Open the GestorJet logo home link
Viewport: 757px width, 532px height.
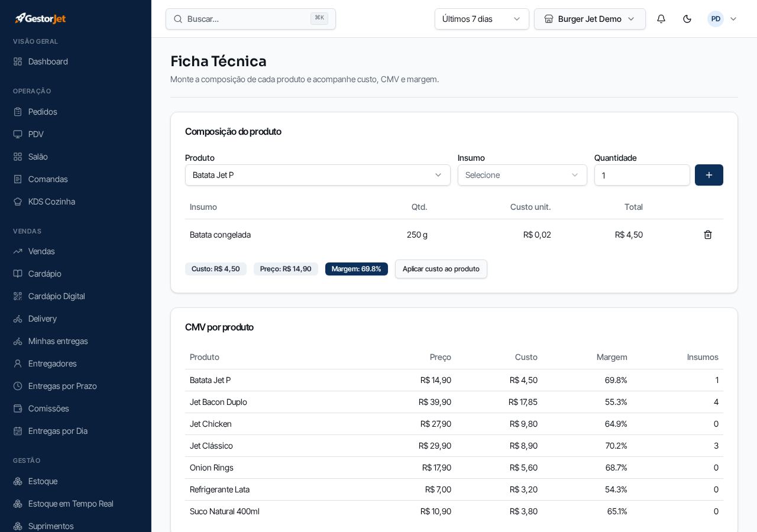coord(40,18)
